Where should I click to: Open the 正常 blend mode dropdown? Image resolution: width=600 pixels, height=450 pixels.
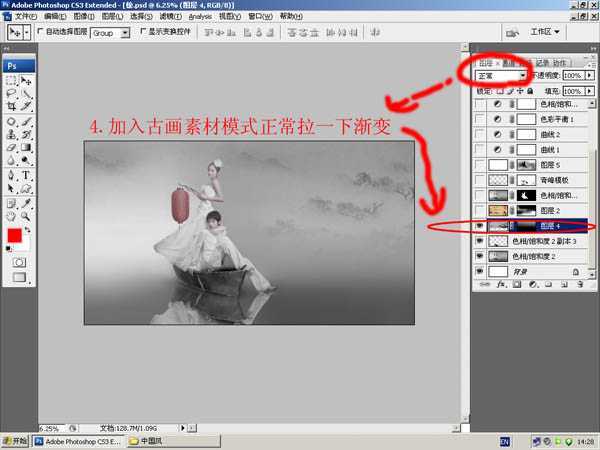click(x=501, y=76)
